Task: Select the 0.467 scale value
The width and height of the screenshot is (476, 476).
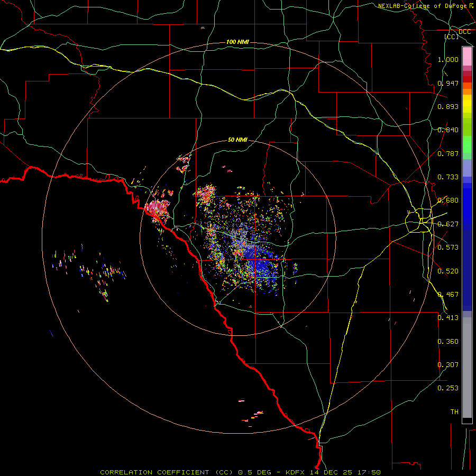Action: click(448, 295)
